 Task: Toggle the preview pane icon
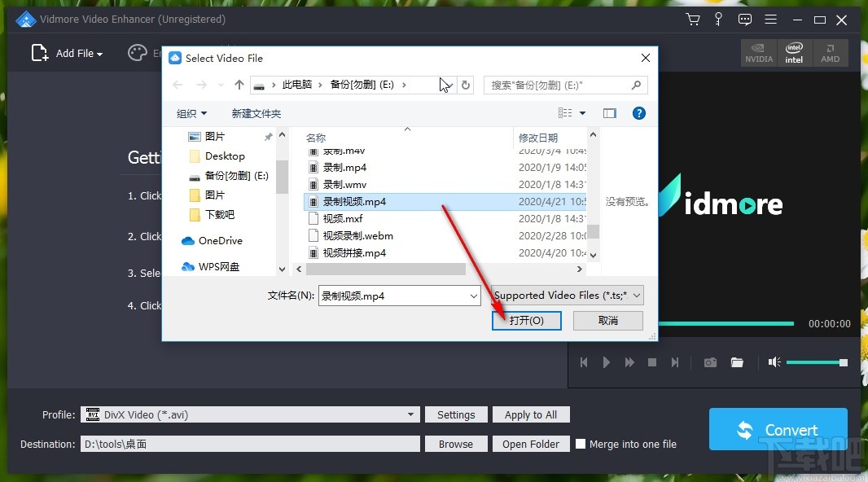[610, 113]
